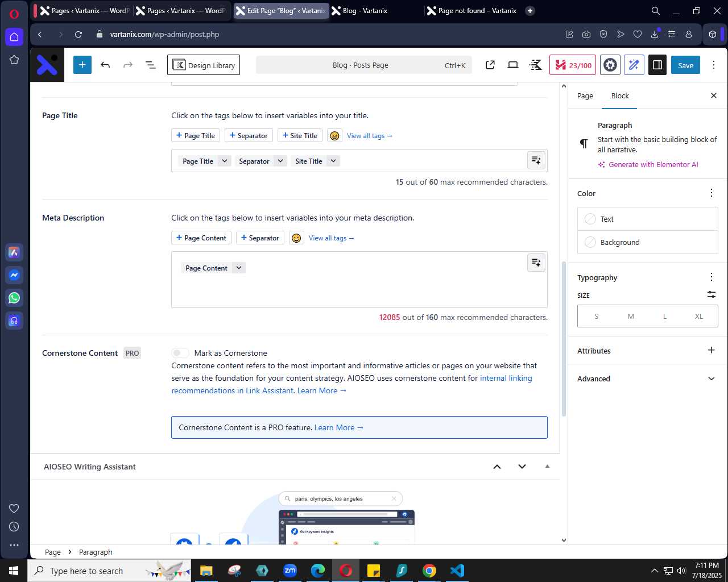Screen dimensions: 728x582
Task: Open the Design Library
Action: pos(204,65)
